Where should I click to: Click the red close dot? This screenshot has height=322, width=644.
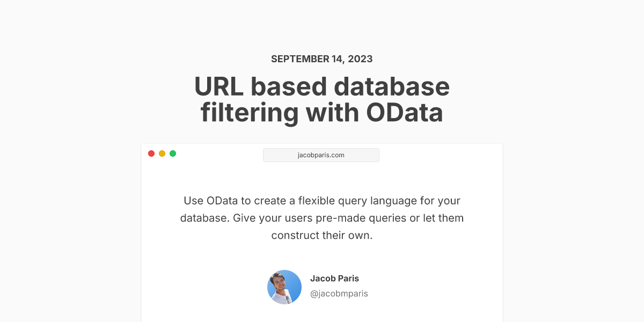click(x=151, y=153)
